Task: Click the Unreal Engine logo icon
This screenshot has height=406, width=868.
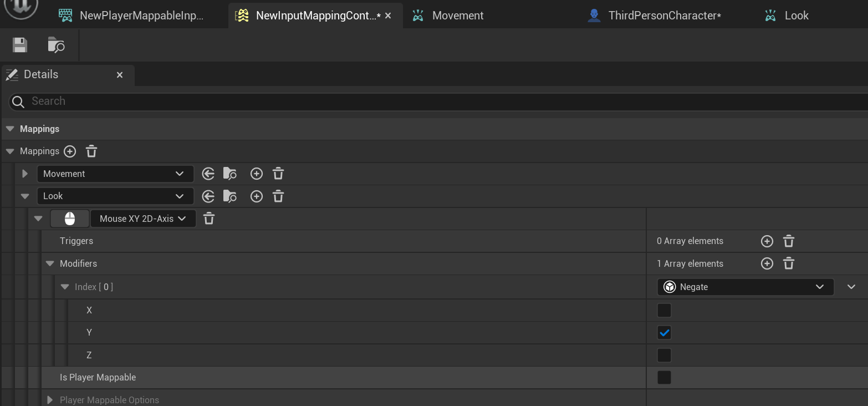Action: tap(21, 8)
